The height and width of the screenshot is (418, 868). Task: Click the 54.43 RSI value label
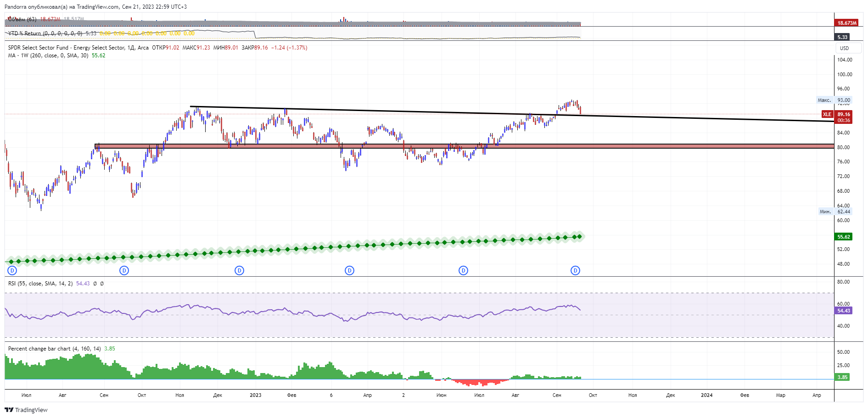click(844, 311)
